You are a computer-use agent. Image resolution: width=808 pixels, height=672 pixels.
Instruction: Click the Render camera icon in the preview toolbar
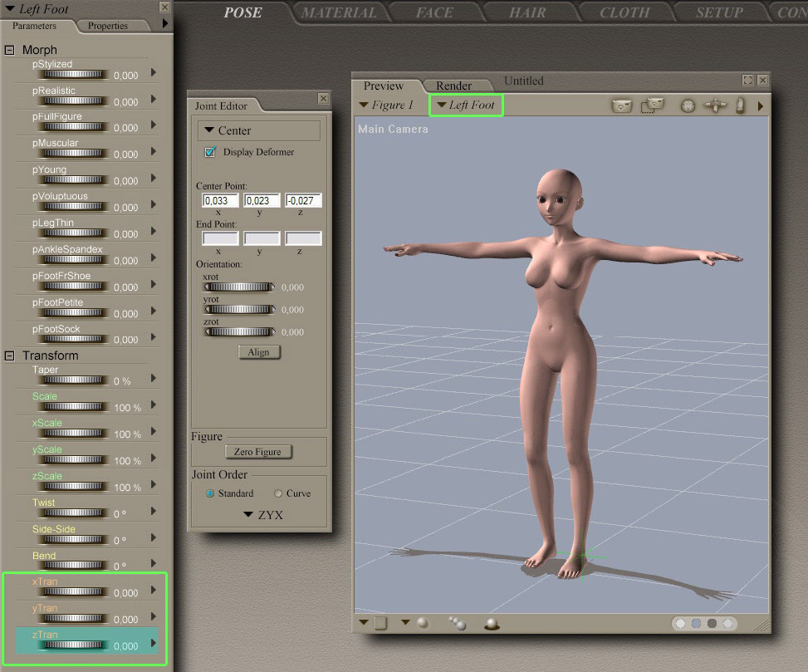pos(621,105)
